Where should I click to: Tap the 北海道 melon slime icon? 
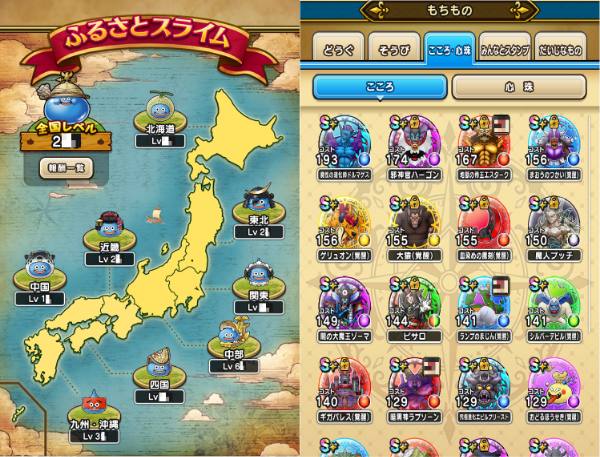(160, 107)
